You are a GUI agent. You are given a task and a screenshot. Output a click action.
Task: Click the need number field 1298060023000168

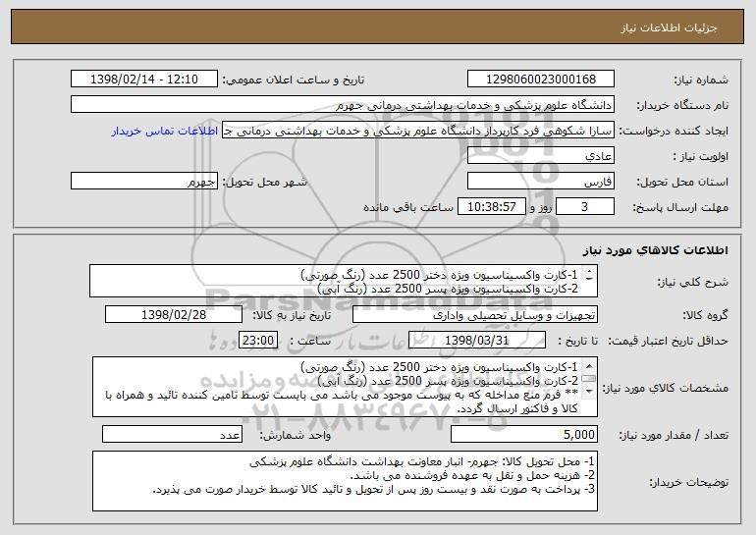[x=540, y=80]
